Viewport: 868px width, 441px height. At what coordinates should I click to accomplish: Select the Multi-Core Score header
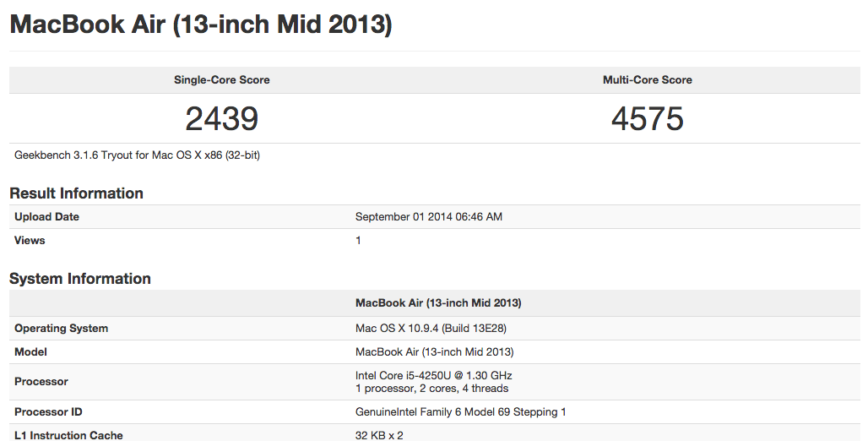pos(647,79)
